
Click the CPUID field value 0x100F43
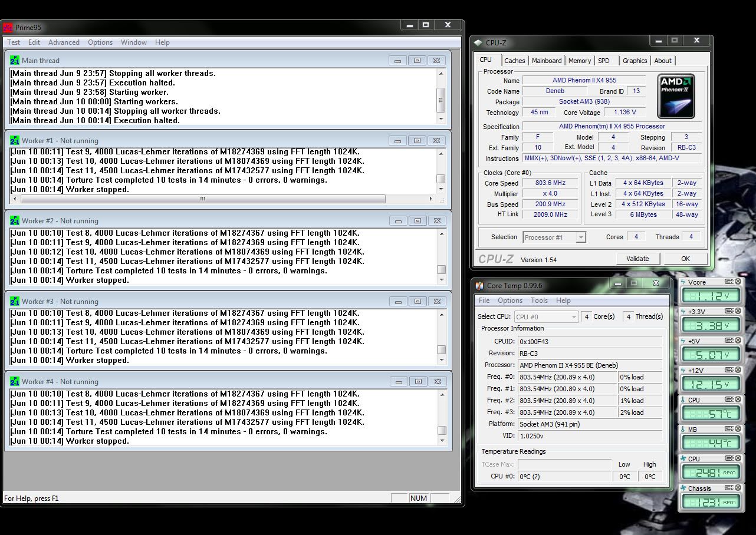pyautogui.click(x=590, y=341)
